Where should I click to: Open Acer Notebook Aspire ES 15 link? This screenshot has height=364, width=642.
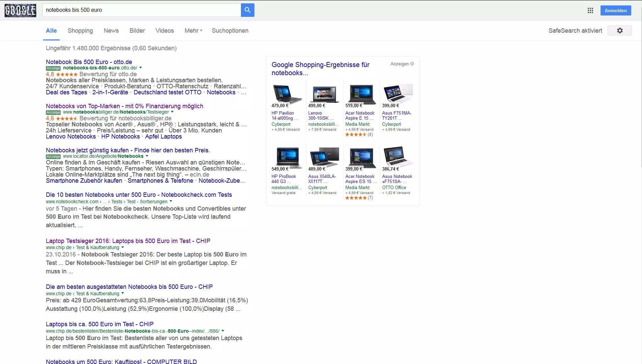tap(361, 179)
